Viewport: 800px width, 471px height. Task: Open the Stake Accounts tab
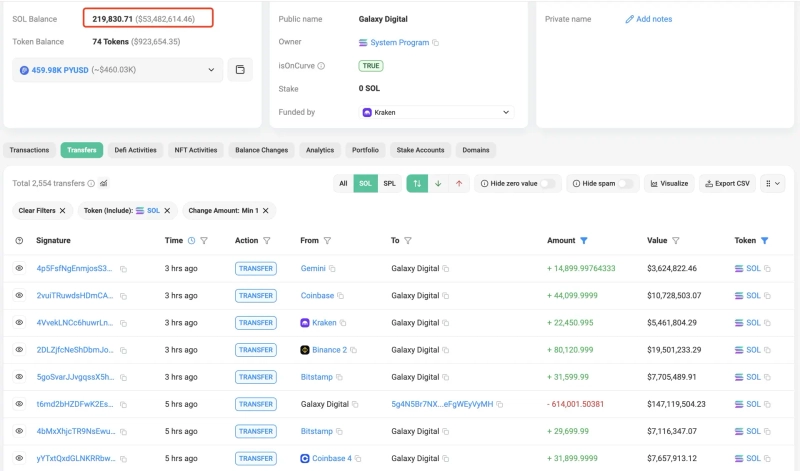(x=422, y=150)
